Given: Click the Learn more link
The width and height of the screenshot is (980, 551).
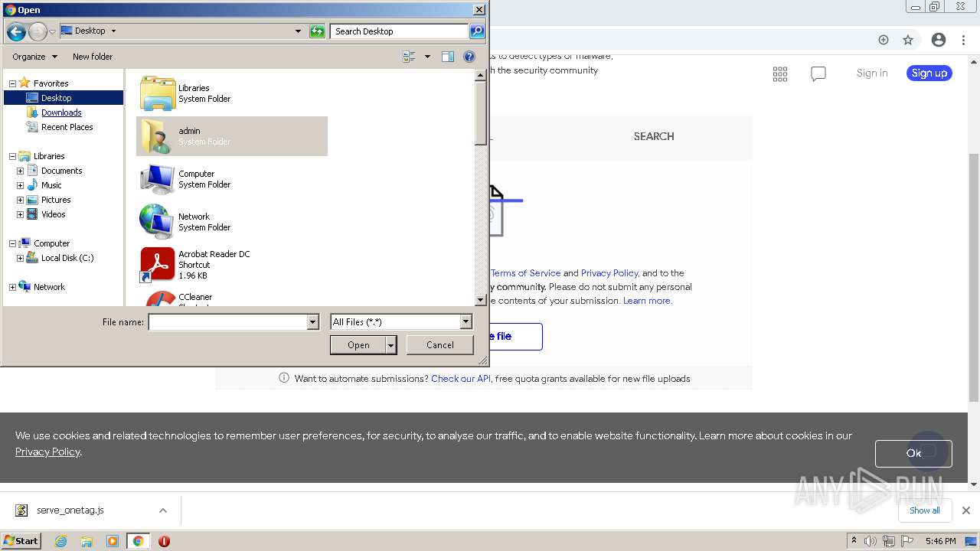Looking at the screenshot, I should (x=648, y=301).
